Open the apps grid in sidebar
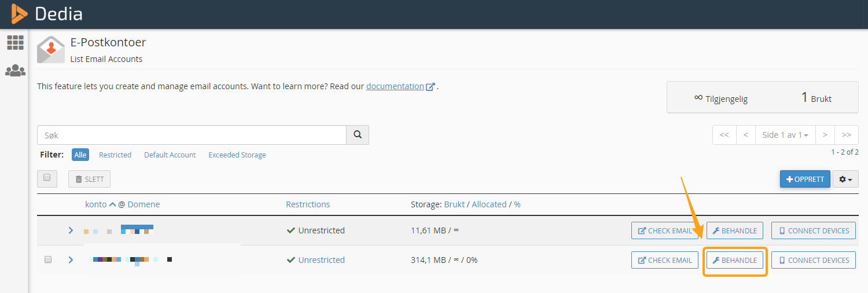The width and height of the screenshot is (868, 293). [x=15, y=42]
